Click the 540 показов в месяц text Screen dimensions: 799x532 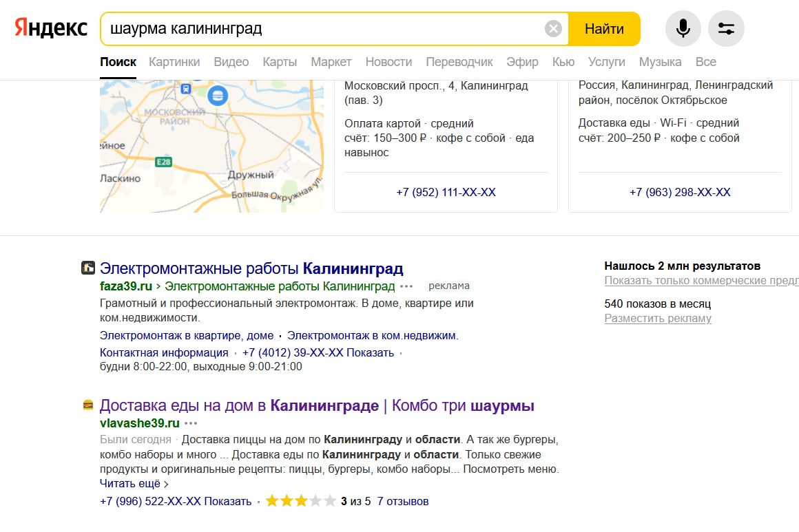pos(657,304)
